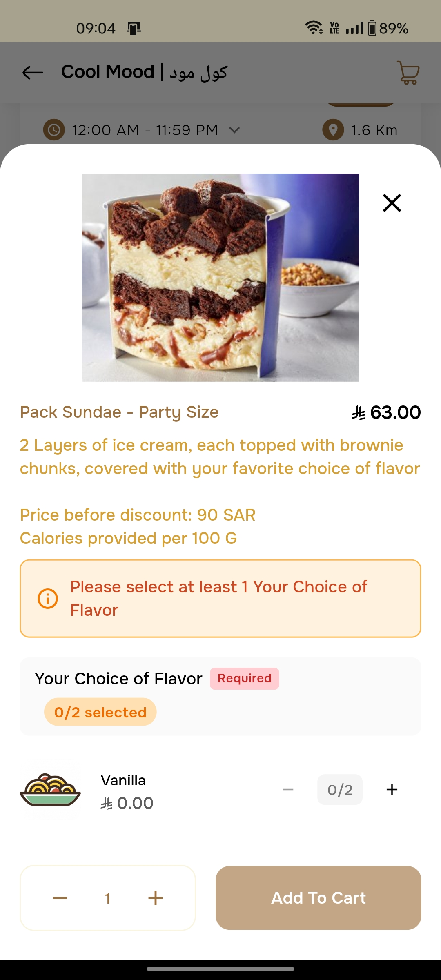Tap the Required flavor tag

pos(245,679)
